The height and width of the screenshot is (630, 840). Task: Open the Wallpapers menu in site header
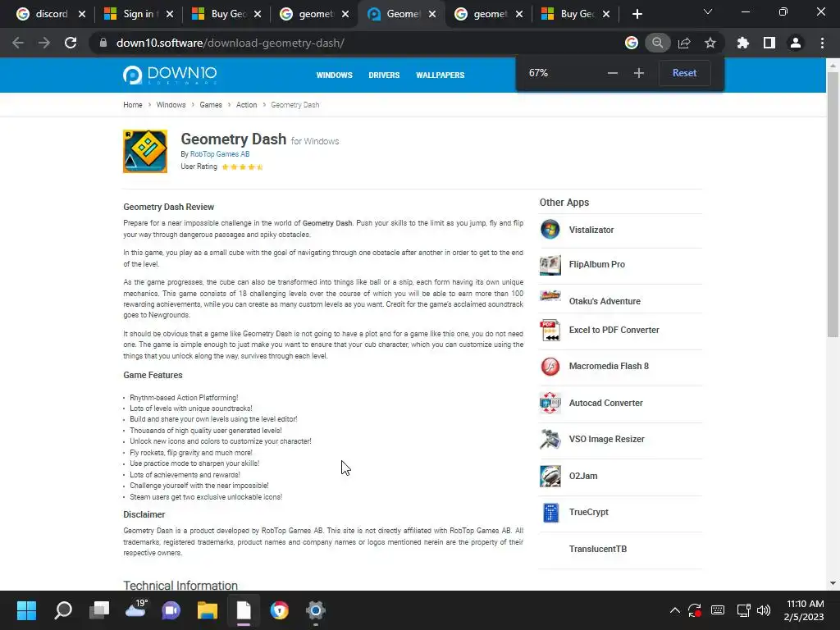click(x=441, y=75)
